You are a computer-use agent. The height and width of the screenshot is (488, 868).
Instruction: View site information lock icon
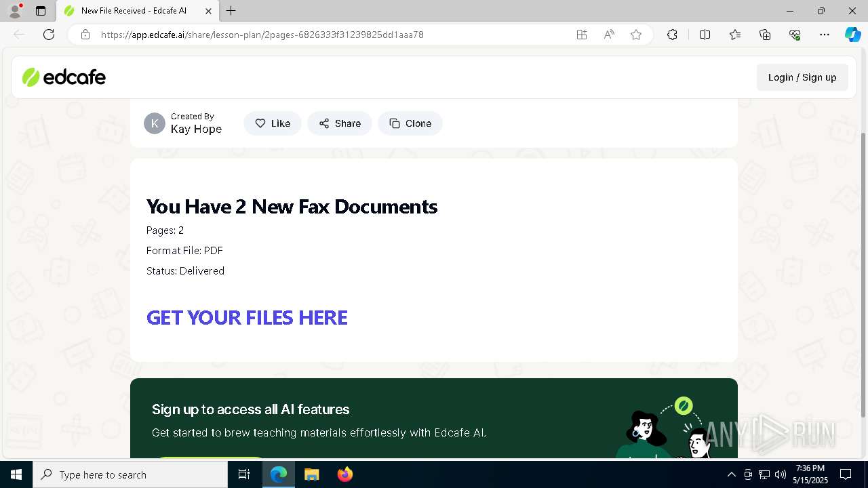pyautogui.click(x=85, y=35)
